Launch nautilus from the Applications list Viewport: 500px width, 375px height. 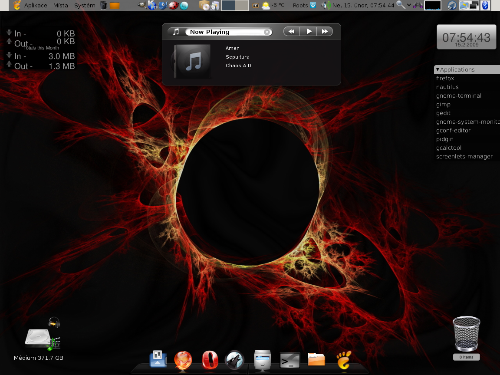click(447, 87)
